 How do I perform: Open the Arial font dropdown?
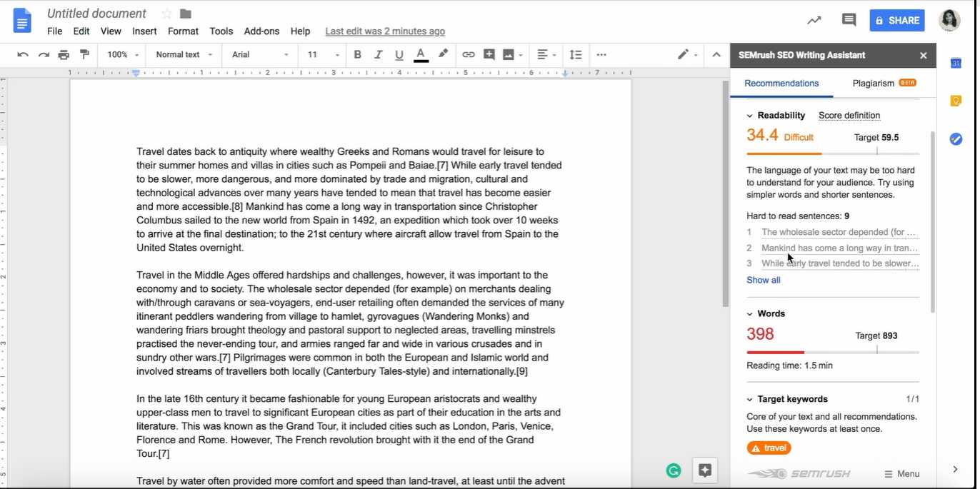[x=260, y=55]
